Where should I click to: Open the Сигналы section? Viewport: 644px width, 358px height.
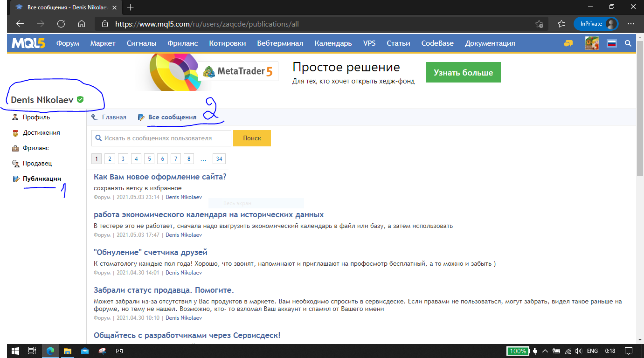(142, 43)
